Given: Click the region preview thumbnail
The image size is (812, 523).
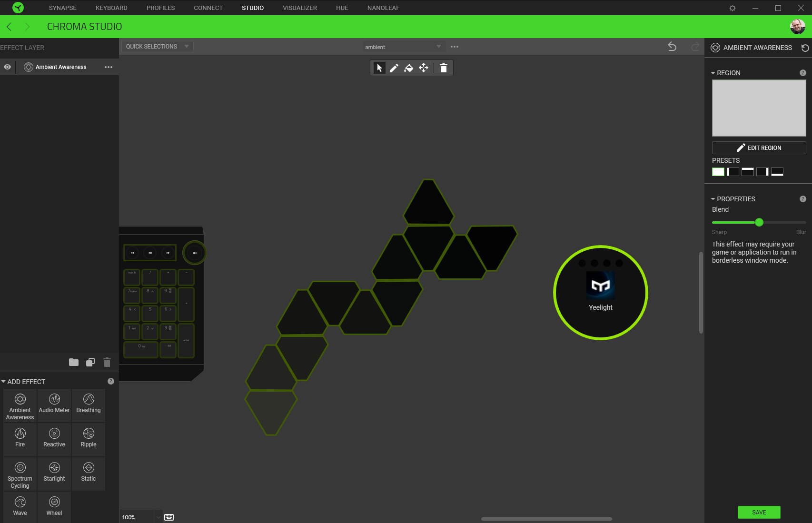Looking at the screenshot, I should click(x=759, y=108).
